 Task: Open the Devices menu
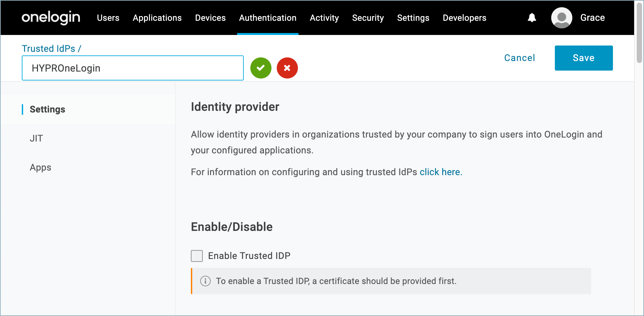(210, 18)
